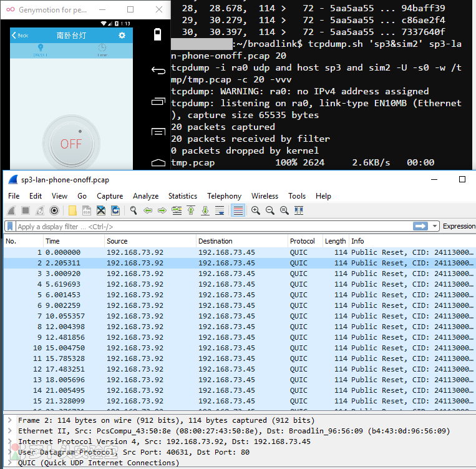Click the resize columns toolbar icon
The image size is (476, 469).
[x=299, y=210]
